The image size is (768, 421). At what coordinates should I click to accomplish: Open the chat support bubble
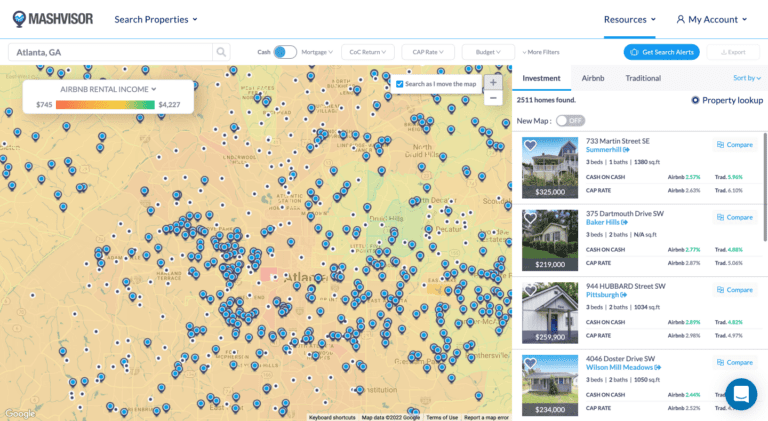tap(741, 394)
